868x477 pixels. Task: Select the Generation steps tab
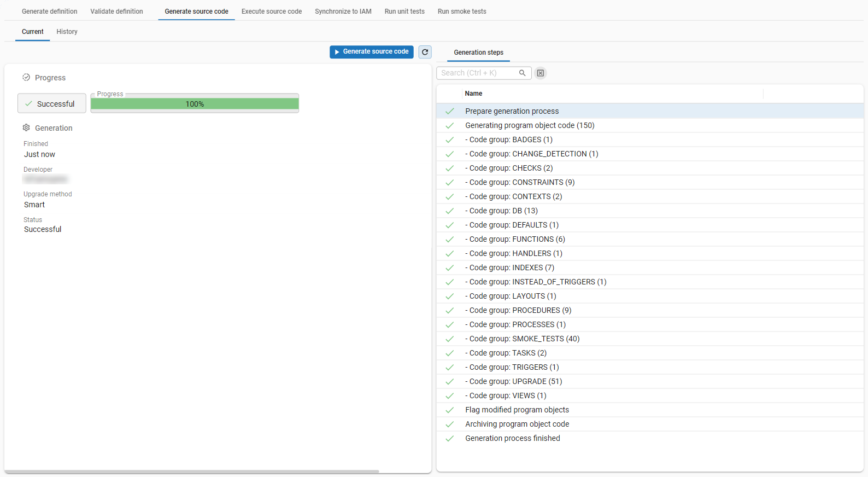479,53
